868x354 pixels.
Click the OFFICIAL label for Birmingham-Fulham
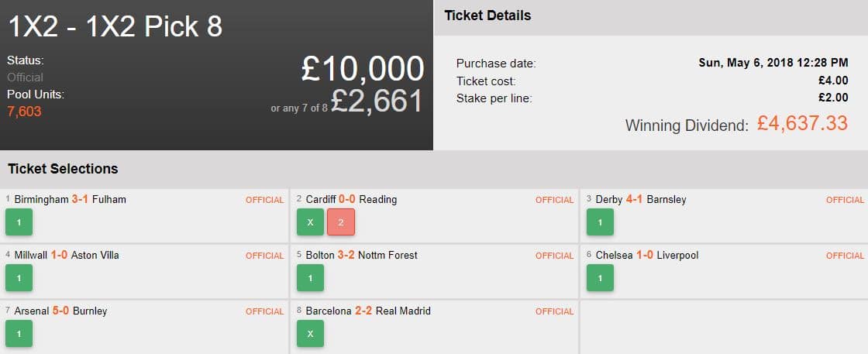pyautogui.click(x=264, y=200)
